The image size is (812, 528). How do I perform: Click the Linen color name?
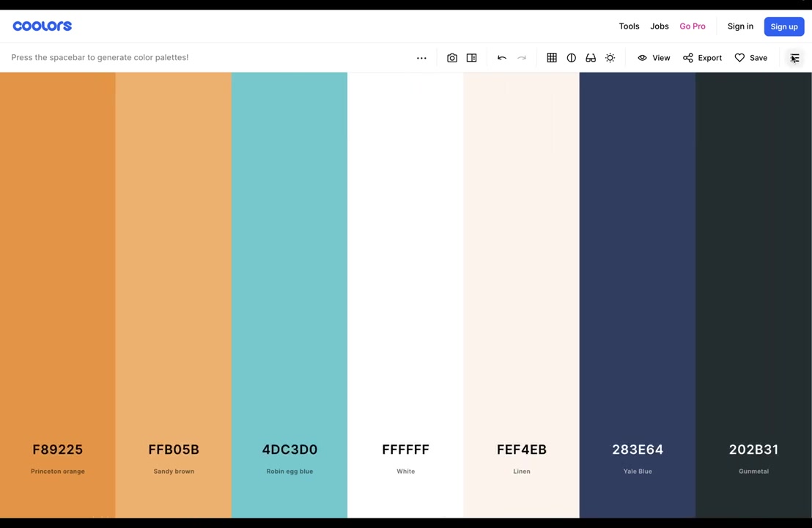pos(522,471)
